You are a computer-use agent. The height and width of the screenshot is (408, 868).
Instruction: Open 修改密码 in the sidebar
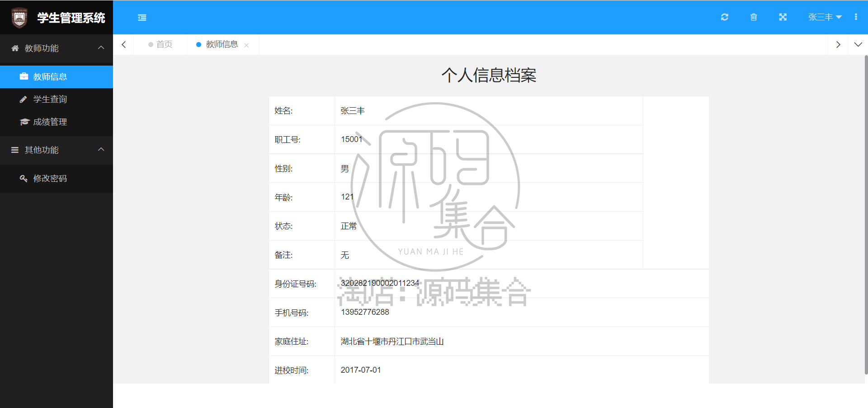coord(57,178)
